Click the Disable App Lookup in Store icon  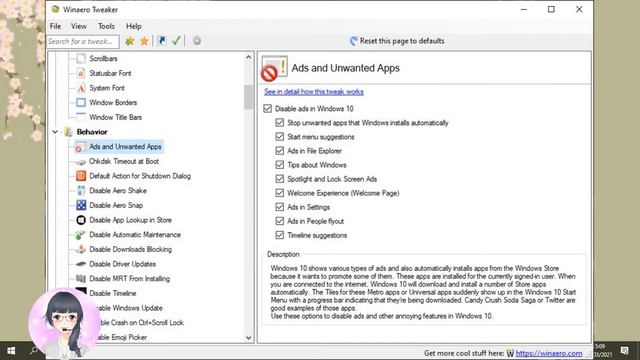tap(81, 220)
